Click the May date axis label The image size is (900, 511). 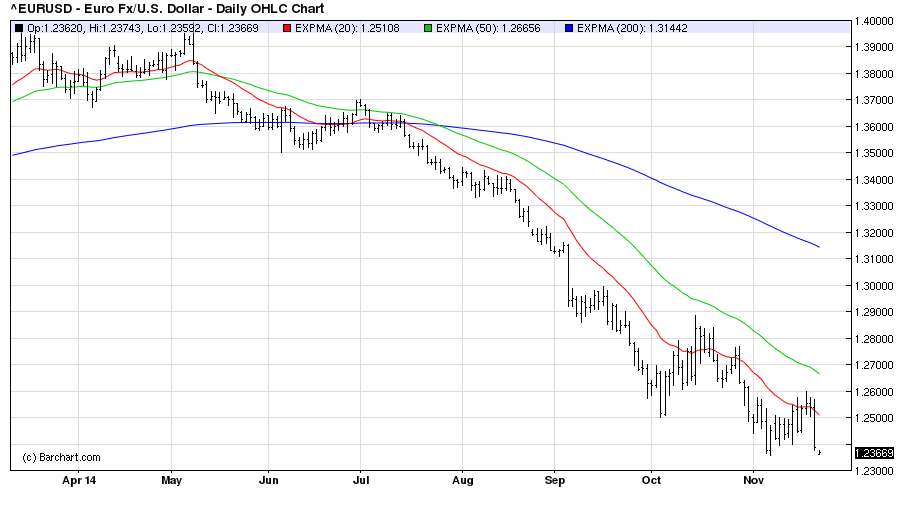pos(172,480)
